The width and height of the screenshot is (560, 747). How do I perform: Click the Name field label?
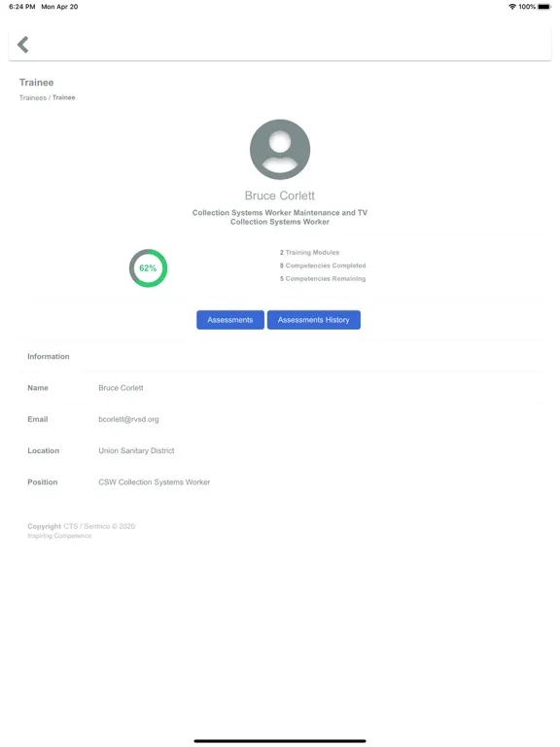[38, 388]
